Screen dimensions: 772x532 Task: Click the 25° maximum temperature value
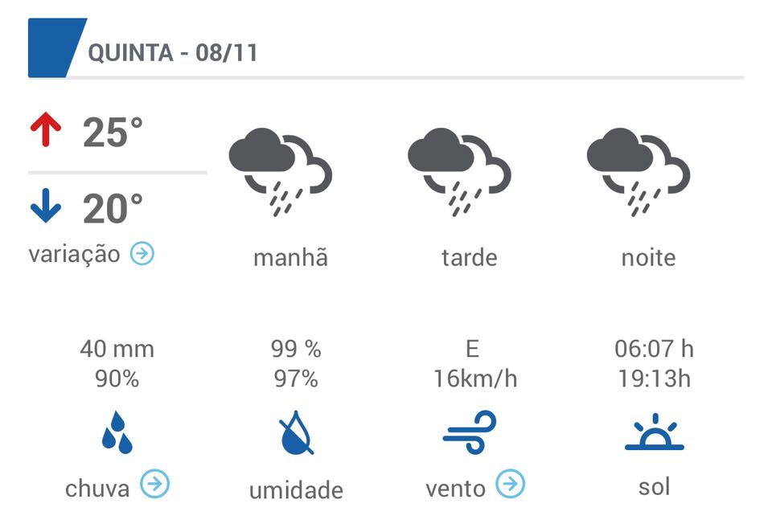(113, 132)
